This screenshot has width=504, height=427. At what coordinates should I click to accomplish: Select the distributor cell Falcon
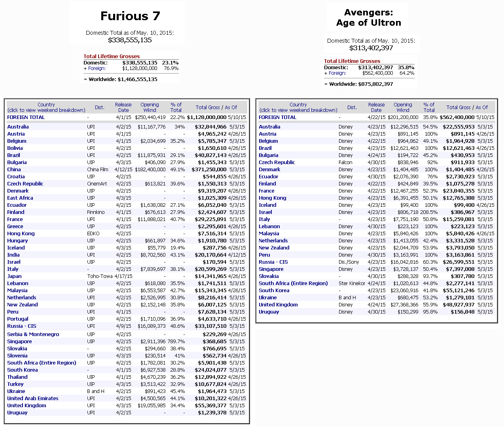[345, 162]
